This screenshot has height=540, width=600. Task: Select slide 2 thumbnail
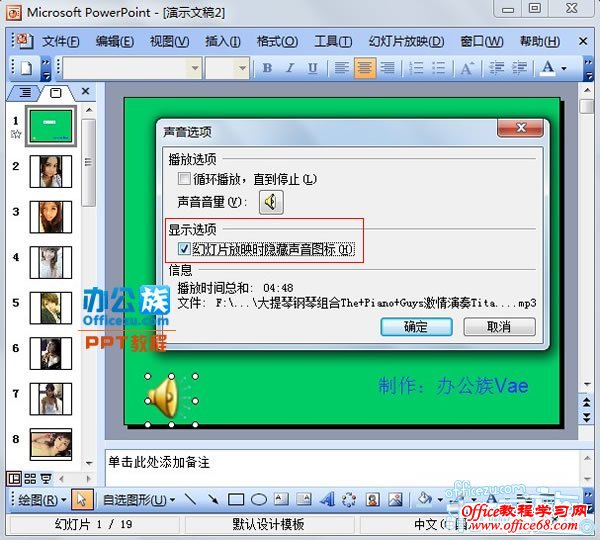pyautogui.click(x=51, y=171)
